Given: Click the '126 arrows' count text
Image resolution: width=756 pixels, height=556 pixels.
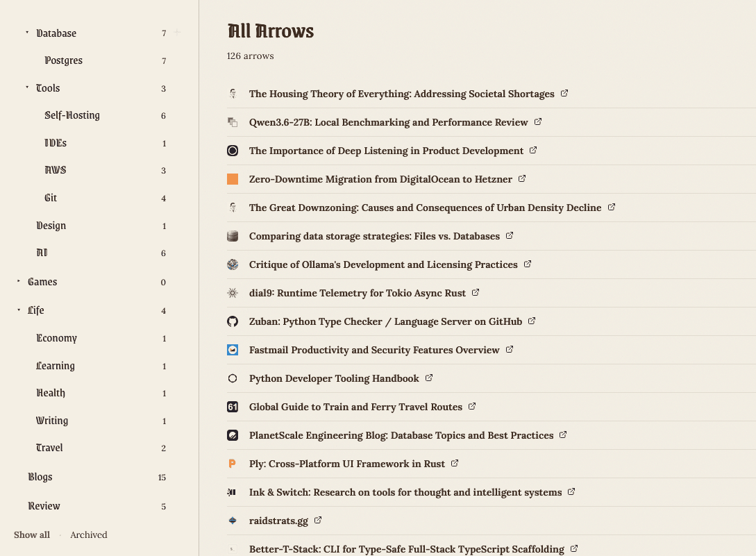Looking at the screenshot, I should 250,56.
